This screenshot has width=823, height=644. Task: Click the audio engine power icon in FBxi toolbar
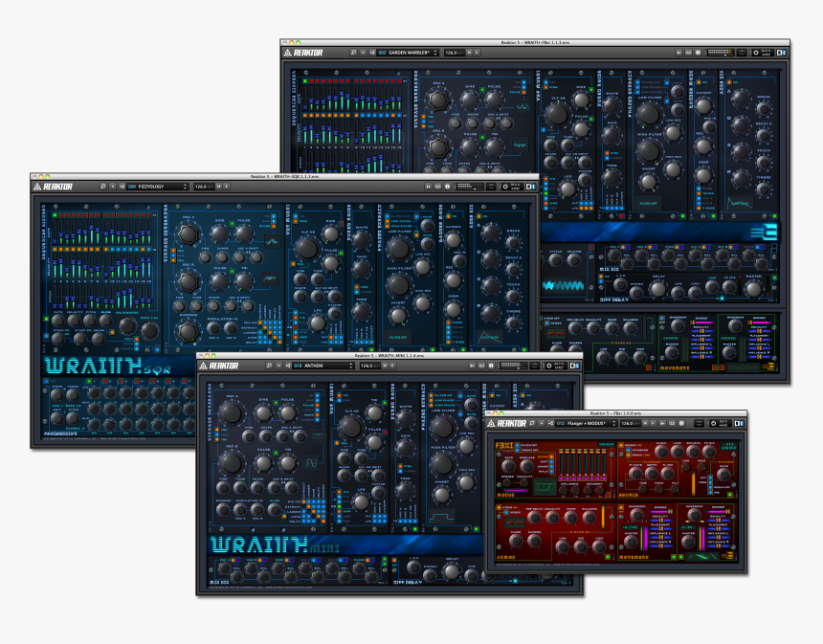714,423
